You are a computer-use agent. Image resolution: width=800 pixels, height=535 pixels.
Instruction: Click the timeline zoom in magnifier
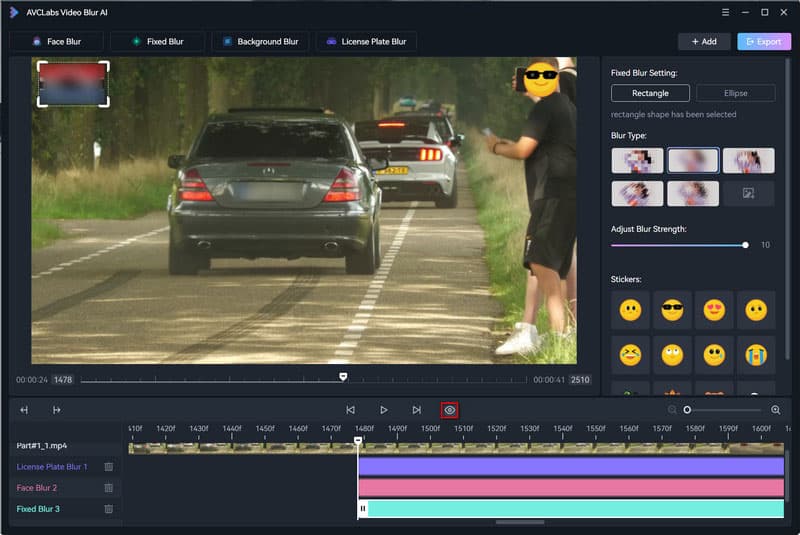coord(776,410)
